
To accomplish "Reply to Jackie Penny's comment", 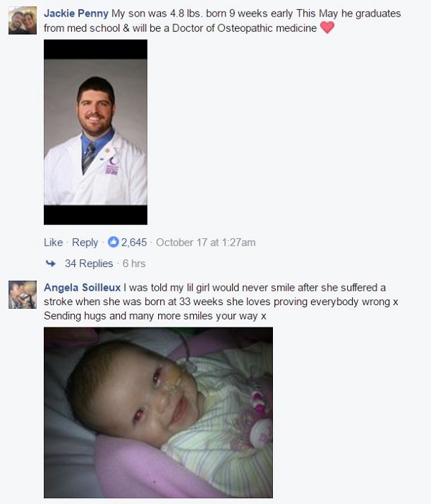I will click(85, 243).
